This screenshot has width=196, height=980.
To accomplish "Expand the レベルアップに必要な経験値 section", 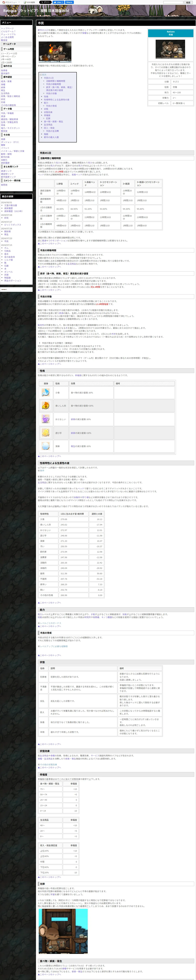I will 53,646.
